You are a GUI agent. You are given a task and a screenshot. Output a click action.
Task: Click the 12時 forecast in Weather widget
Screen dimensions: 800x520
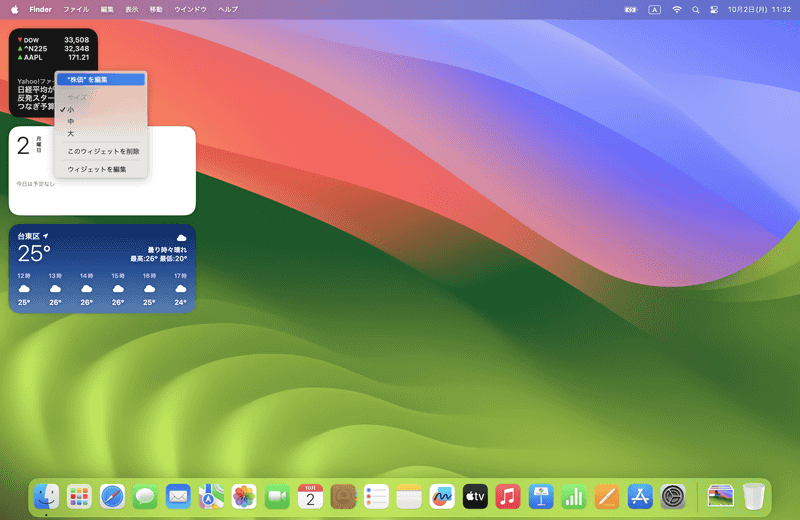[24, 289]
